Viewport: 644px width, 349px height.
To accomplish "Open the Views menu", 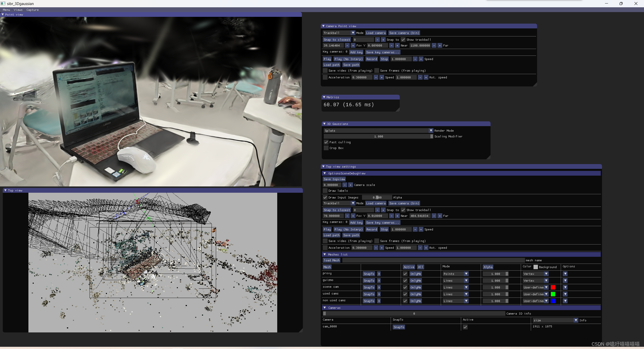I will tap(18, 10).
